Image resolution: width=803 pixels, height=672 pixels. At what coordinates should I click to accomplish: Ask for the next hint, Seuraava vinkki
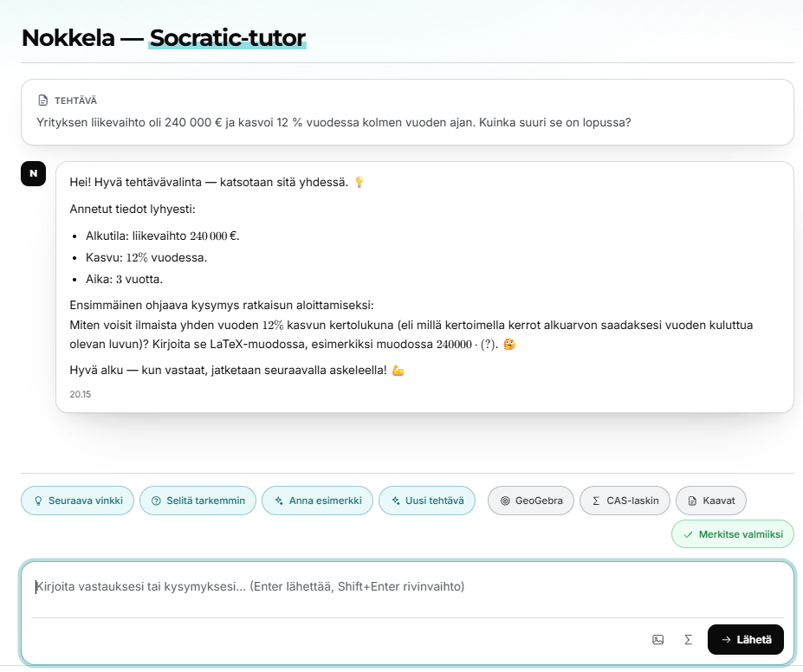pyautogui.click(x=77, y=501)
